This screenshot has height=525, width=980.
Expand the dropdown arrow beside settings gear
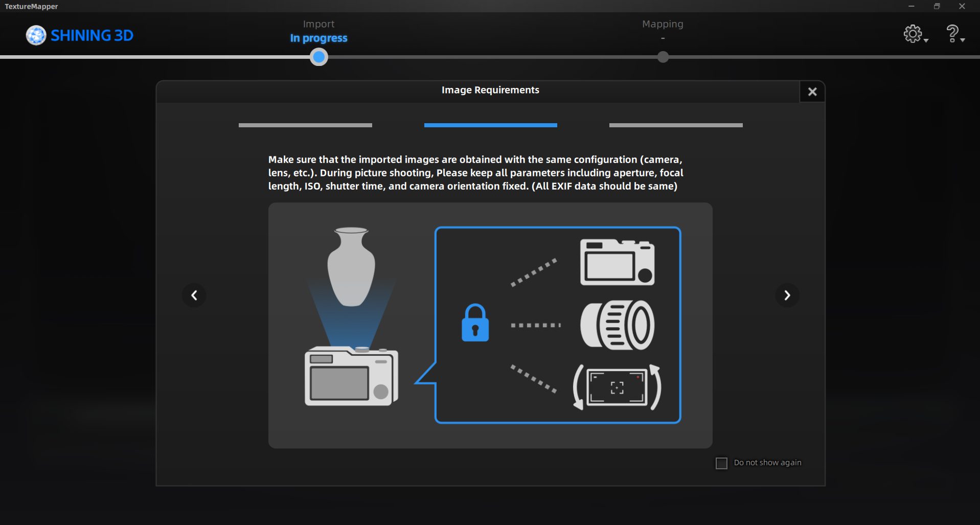pos(926,40)
